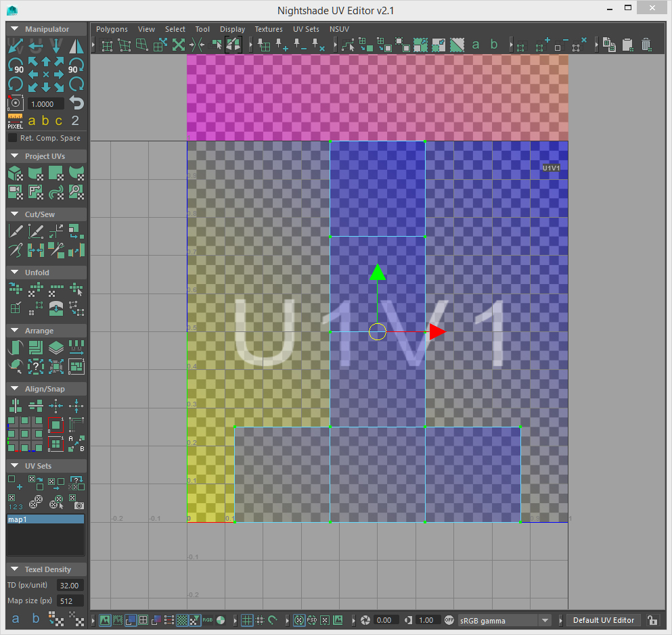Click the trash delete icon in top toolbar
The width and height of the screenshot is (672, 635).
[646, 45]
